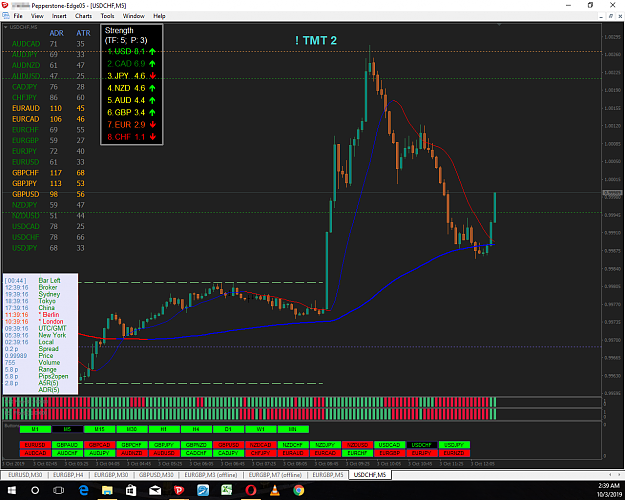Click the M5 timeframe button
625x500 pixels.
[x=67, y=429]
